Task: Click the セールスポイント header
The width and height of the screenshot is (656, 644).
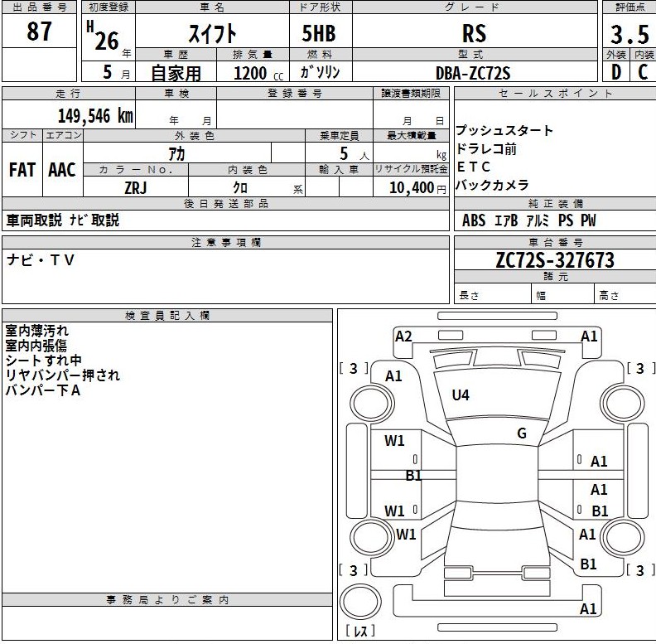Action: coord(556,94)
